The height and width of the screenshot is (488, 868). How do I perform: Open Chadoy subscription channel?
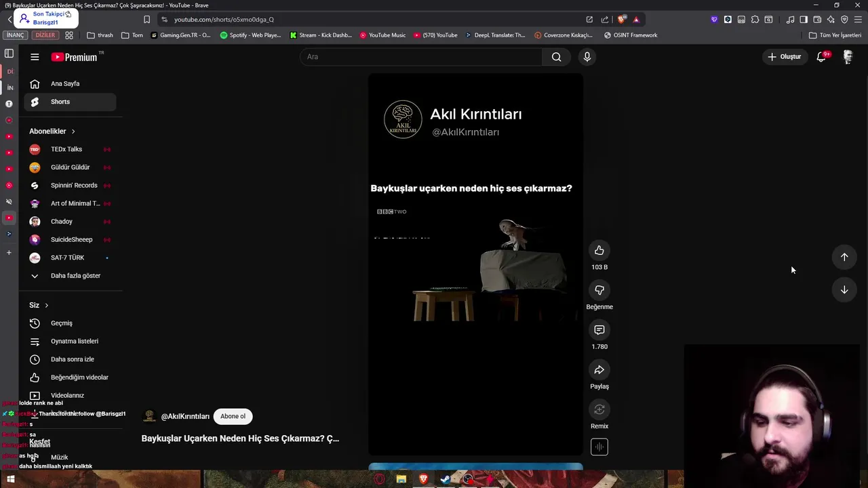point(70,222)
